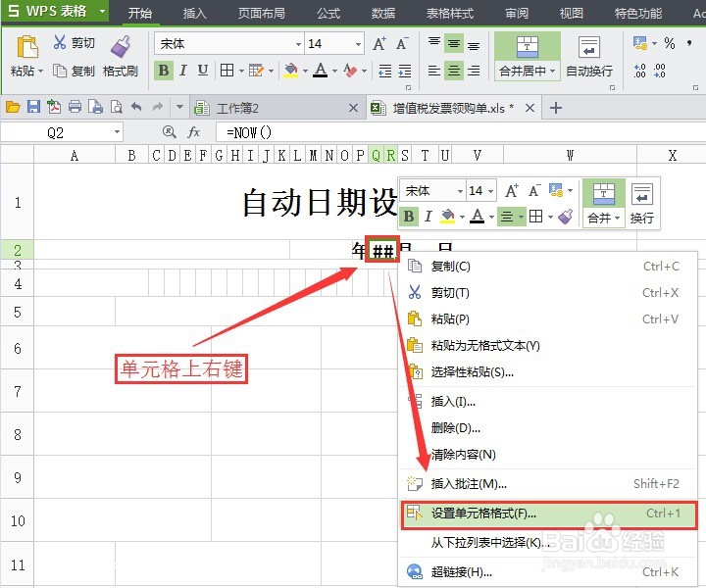Click 清除内容(N) in context menu

coord(547,455)
